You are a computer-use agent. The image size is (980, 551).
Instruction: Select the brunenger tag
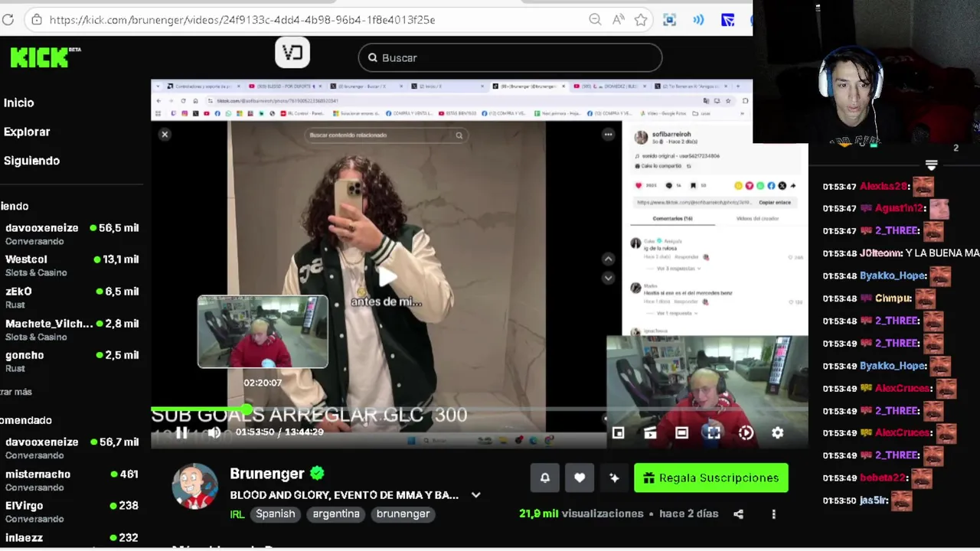point(403,514)
